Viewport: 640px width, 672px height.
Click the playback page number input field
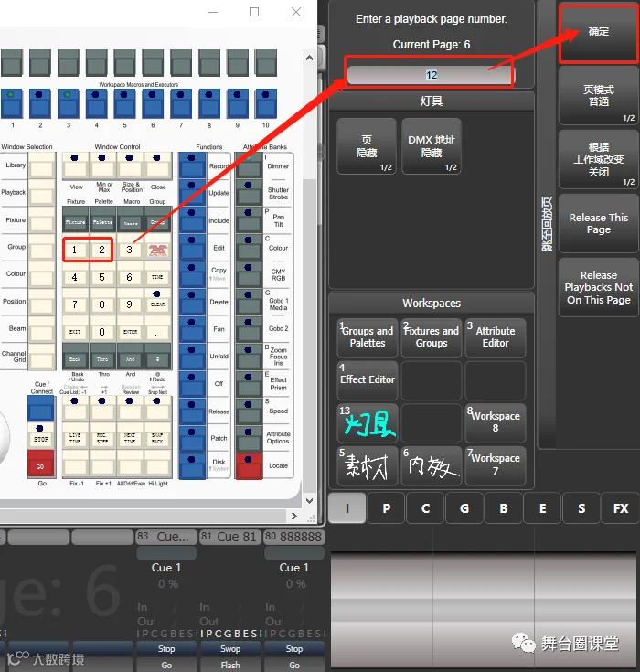click(x=431, y=75)
